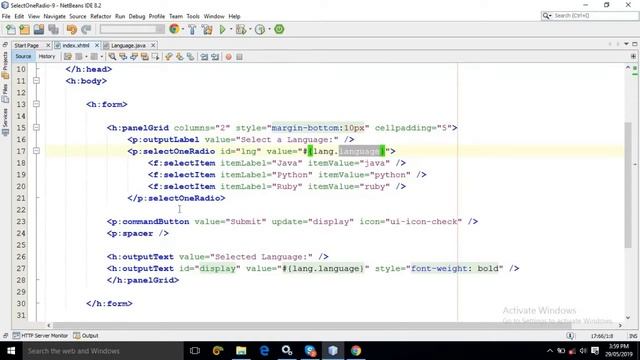Close the Language.java tab
This screenshot has height=360, width=640.
(153, 45)
